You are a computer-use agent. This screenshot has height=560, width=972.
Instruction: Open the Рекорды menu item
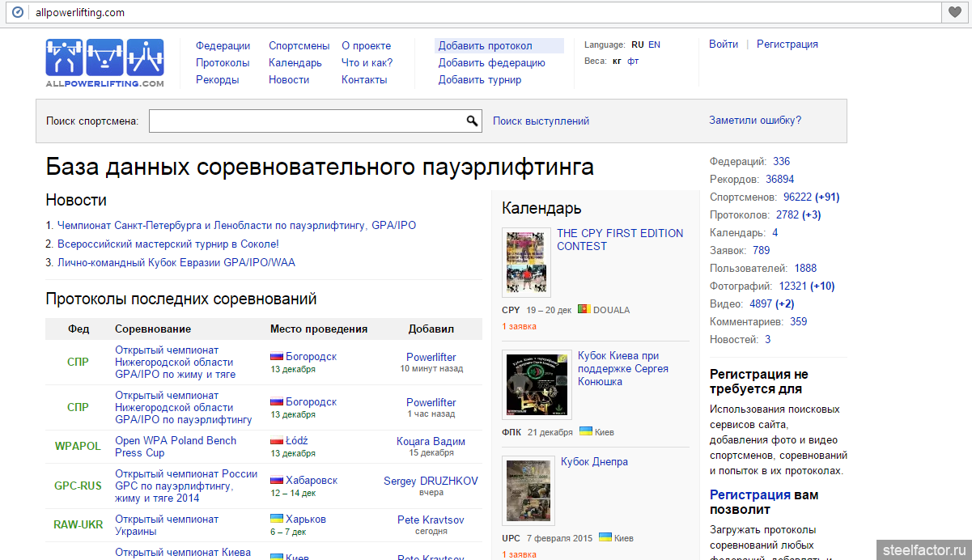click(x=217, y=80)
